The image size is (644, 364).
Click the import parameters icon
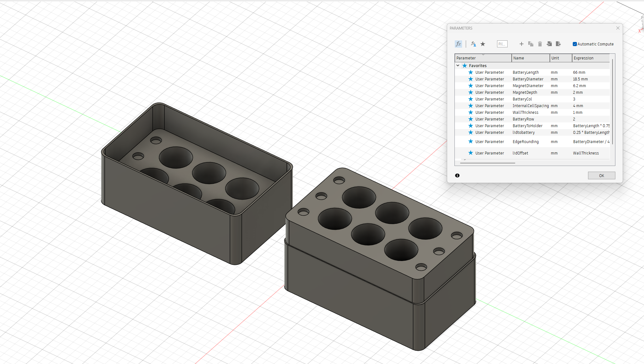(x=549, y=44)
